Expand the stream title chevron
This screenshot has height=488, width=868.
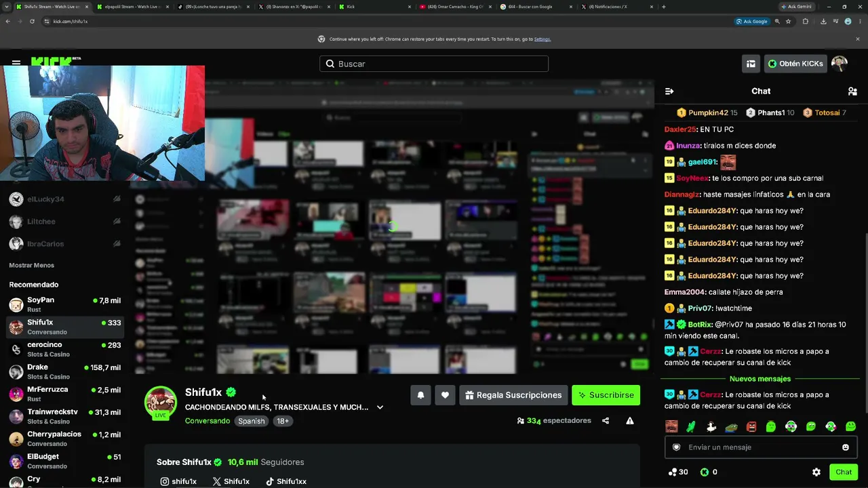click(380, 407)
